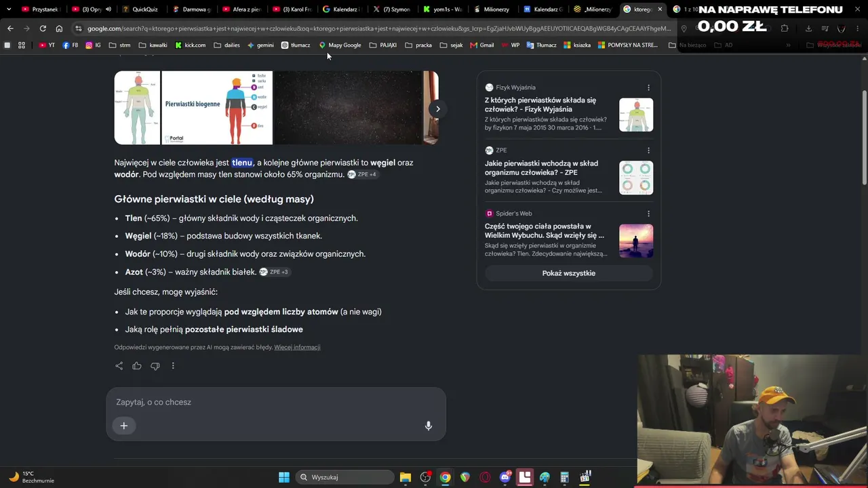The image size is (868, 488).
Task: Switch to Google Chrome in the taskbar
Action: [x=445, y=477]
